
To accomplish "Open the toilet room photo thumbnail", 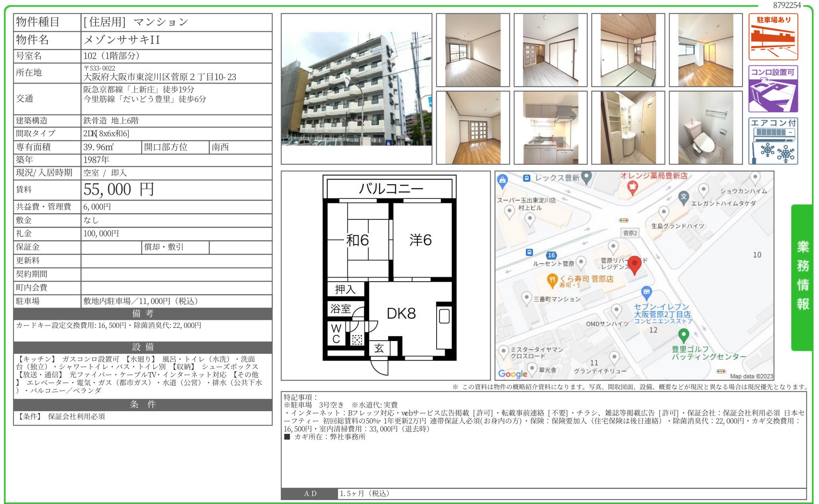I will point(705,127).
